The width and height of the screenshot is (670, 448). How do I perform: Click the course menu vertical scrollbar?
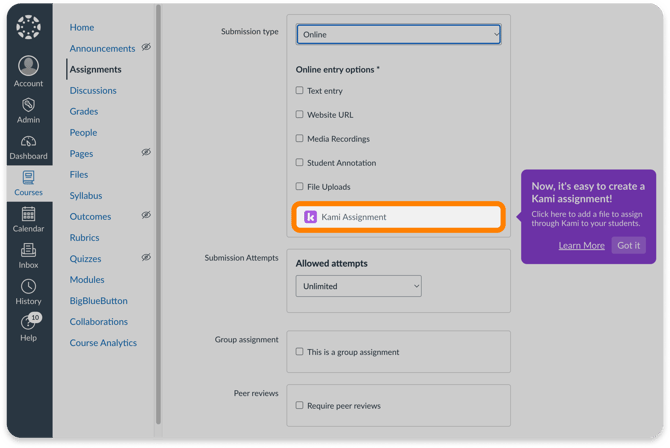pos(158,214)
